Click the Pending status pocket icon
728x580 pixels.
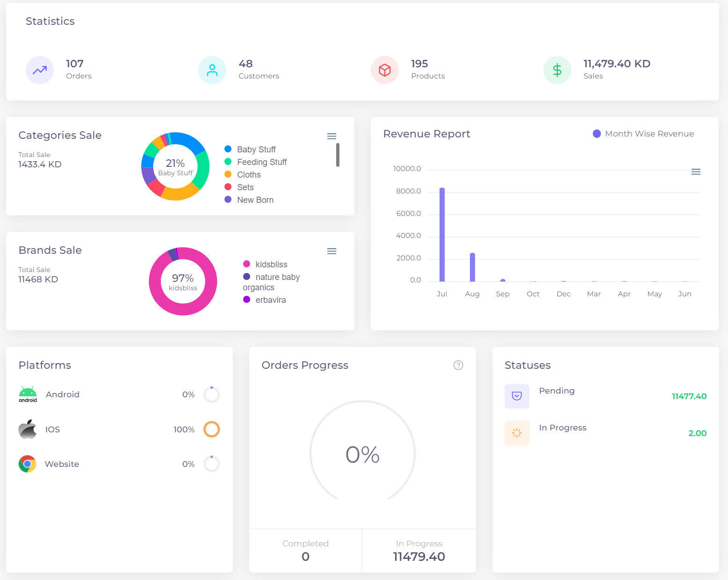[x=517, y=396]
